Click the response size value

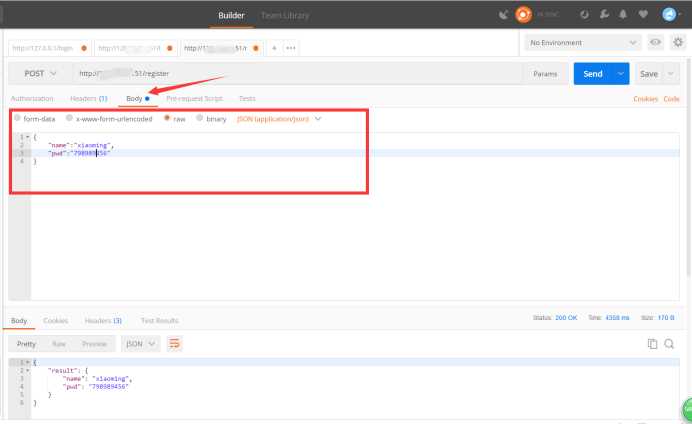point(666,318)
